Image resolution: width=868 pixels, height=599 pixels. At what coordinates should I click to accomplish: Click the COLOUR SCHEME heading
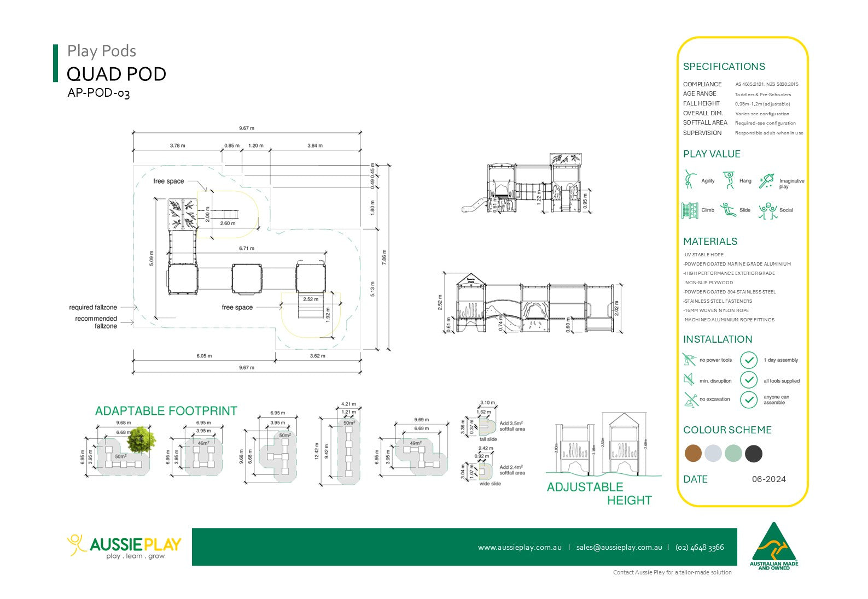(727, 430)
